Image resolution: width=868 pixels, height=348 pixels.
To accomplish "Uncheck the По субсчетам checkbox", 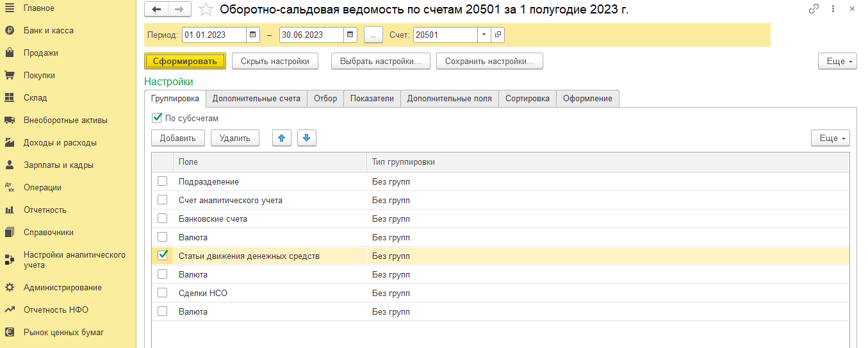I will tap(157, 118).
